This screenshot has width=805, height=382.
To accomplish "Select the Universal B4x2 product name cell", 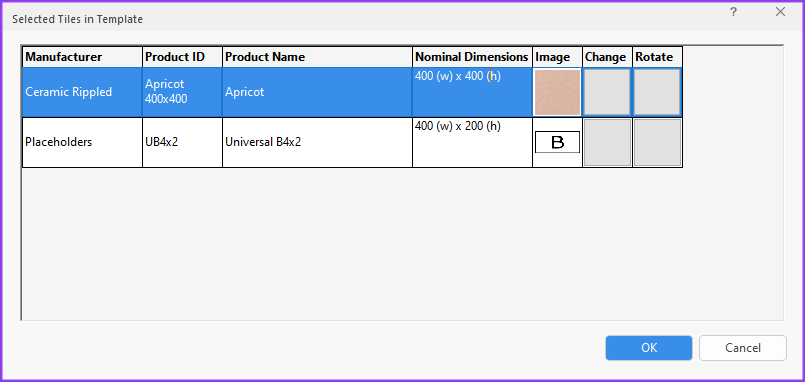I will [317, 142].
